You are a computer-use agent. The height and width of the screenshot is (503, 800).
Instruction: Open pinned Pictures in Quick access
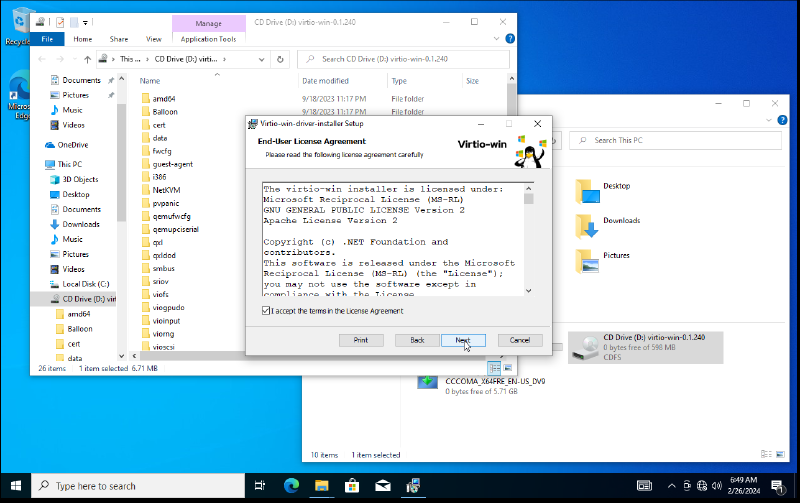(75, 95)
